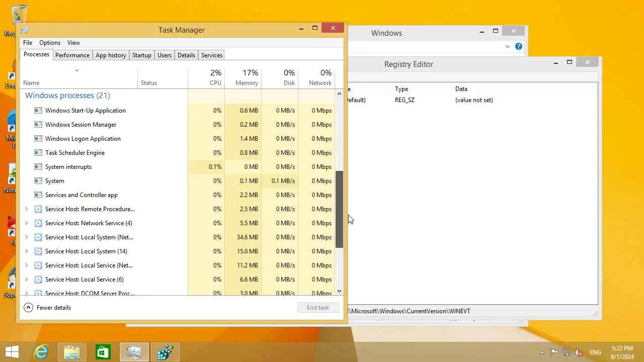Open the clock showing 5:22 PM
Image resolution: width=644 pixels, height=362 pixels.
622,352
